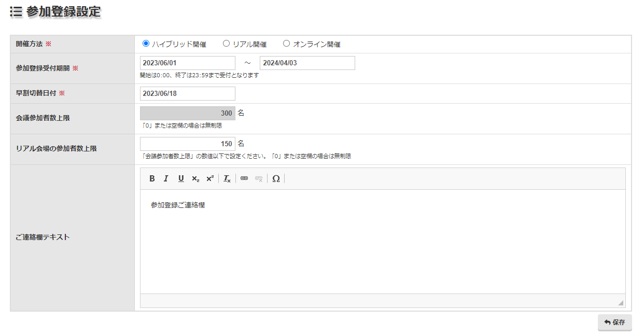
Task: Click the リアル会場の参加者数上限 field showing 150
Action: [187, 144]
